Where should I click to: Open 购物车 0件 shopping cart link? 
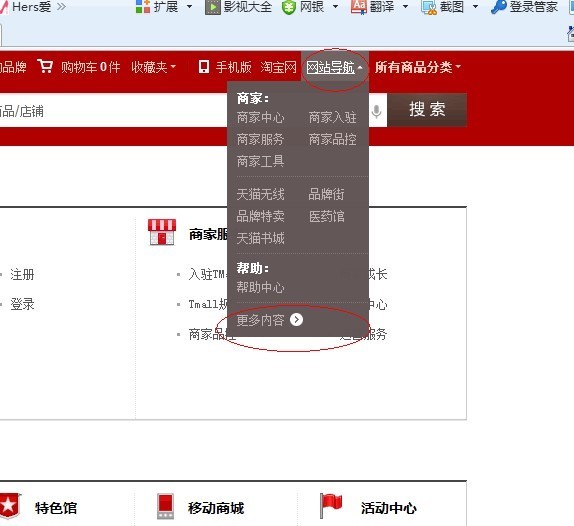pyautogui.click(x=90, y=67)
